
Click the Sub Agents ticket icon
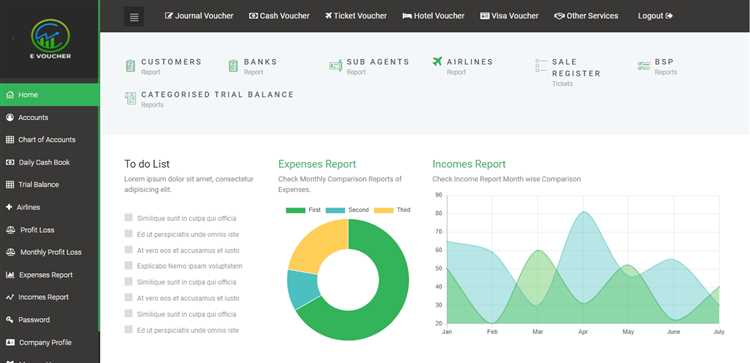(x=335, y=66)
